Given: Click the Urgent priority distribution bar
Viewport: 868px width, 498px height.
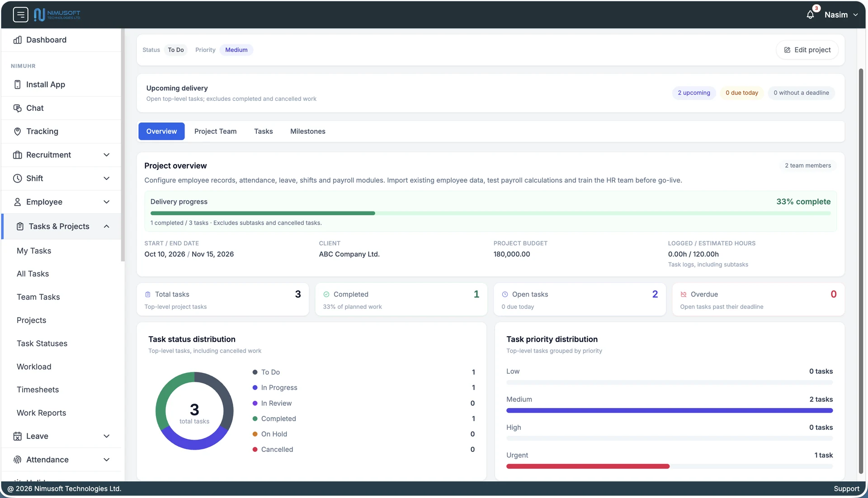Looking at the screenshot, I should (670, 466).
